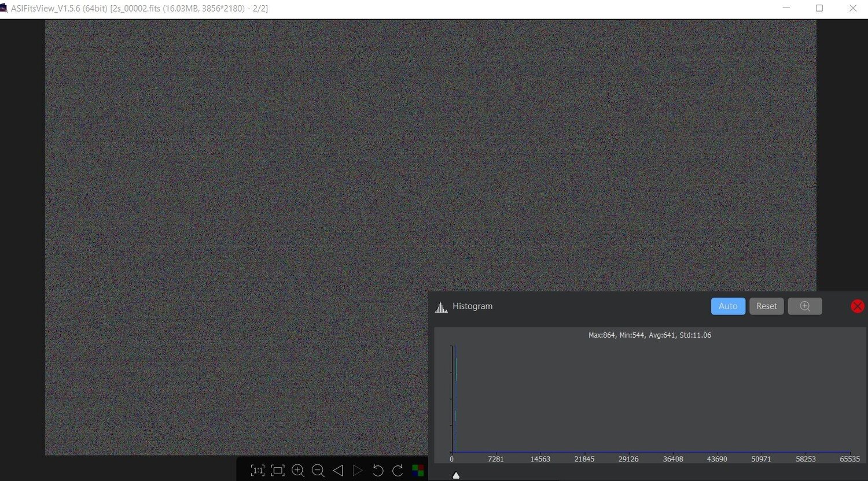This screenshot has height=481, width=868.
Task: Maximize the ASIFitsView window
Action: (819, 8)
